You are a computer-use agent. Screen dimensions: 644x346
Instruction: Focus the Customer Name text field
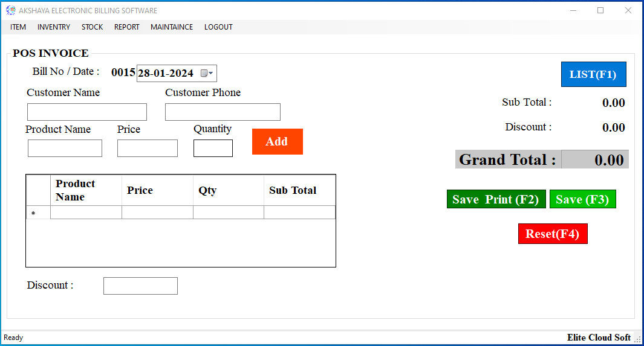(87, 112)
